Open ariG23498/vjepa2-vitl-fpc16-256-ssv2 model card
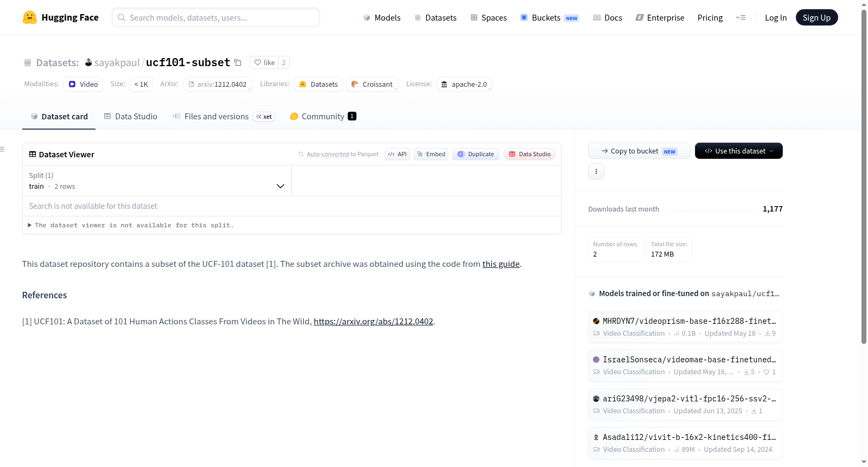Viewport: 868px width, 467px height. [x=685, y=405]
